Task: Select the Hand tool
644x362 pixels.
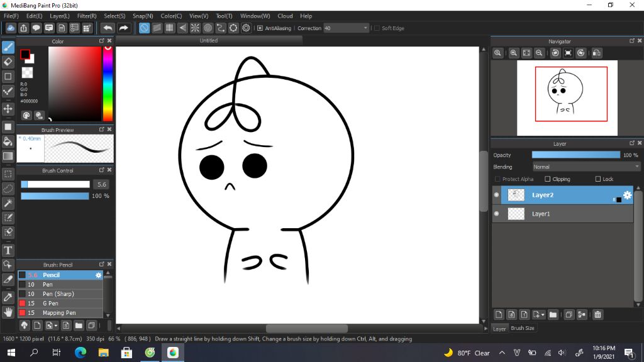Action: click(x=8, y=312)
